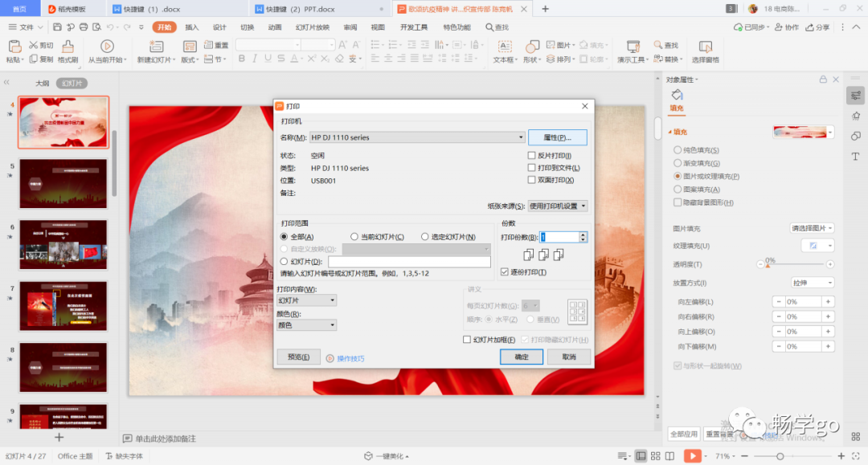Open the Insert (插入) ribbon tab
Screen dimensions: 868x465
tap(191, 27)
